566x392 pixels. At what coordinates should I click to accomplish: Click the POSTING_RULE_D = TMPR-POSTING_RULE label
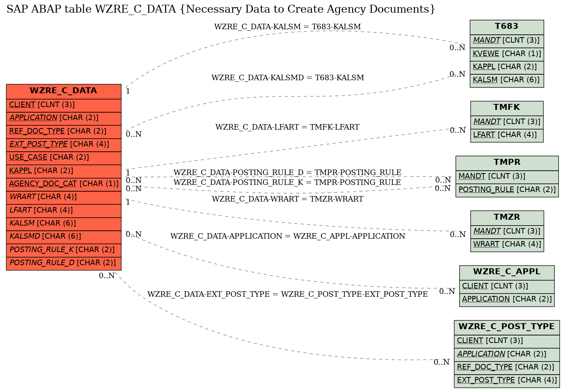pos(287,173)
